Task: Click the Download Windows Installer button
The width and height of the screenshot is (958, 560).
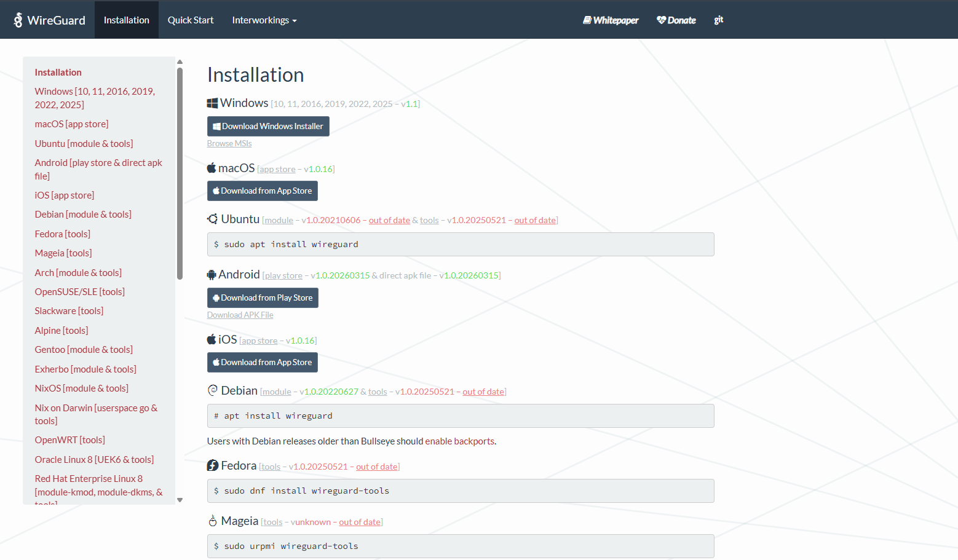Action: [x=268, y=126]
